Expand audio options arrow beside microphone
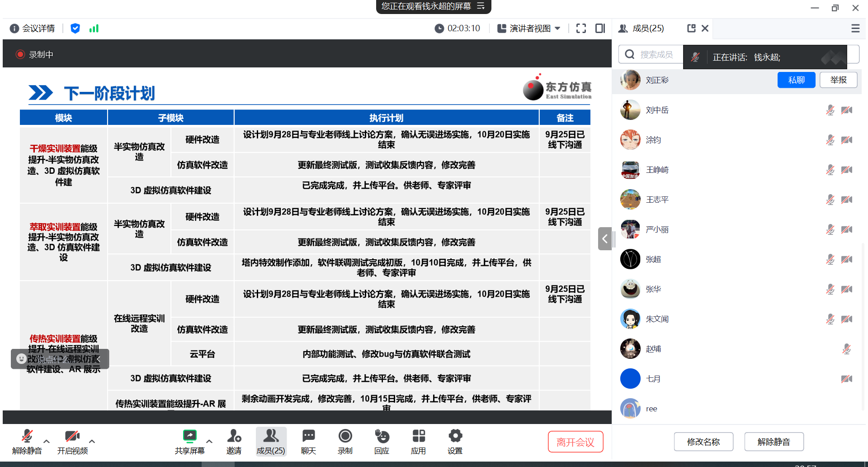This screenshot has width=868, height=467. [x=47, y=441]
